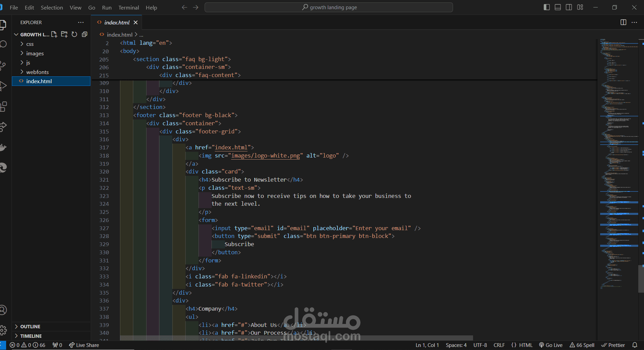Open the Edge tools activity icon
Viewport: 644px width, 350px height.
click(3, 168)
